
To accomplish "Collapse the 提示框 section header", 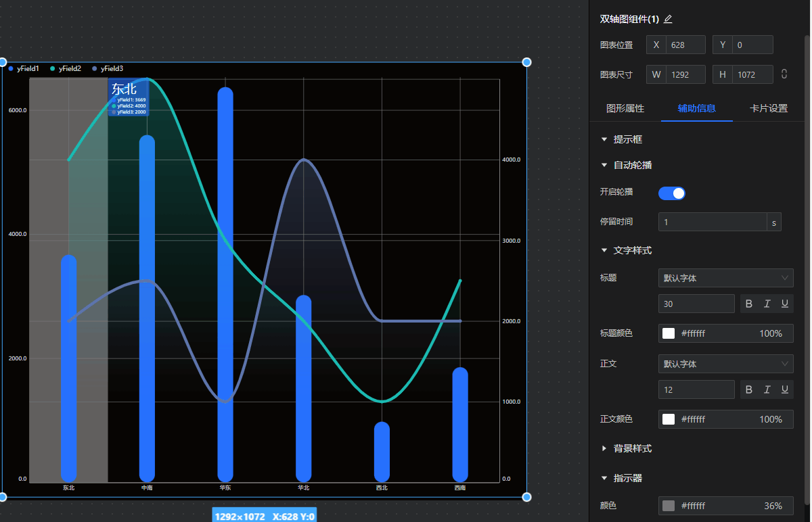I will 627,139.
